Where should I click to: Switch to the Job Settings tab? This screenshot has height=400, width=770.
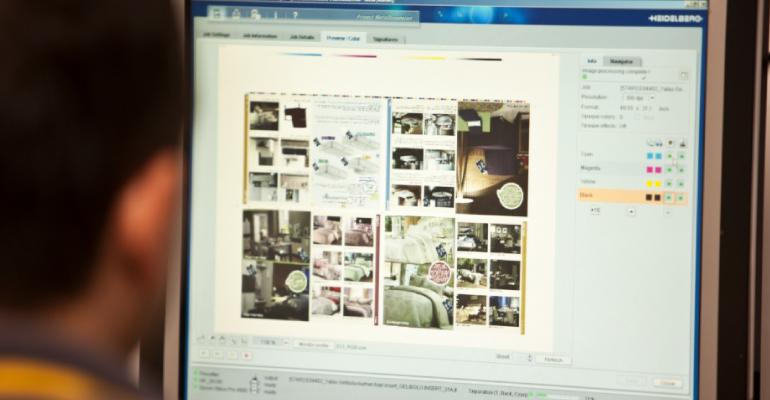(217, 35)
